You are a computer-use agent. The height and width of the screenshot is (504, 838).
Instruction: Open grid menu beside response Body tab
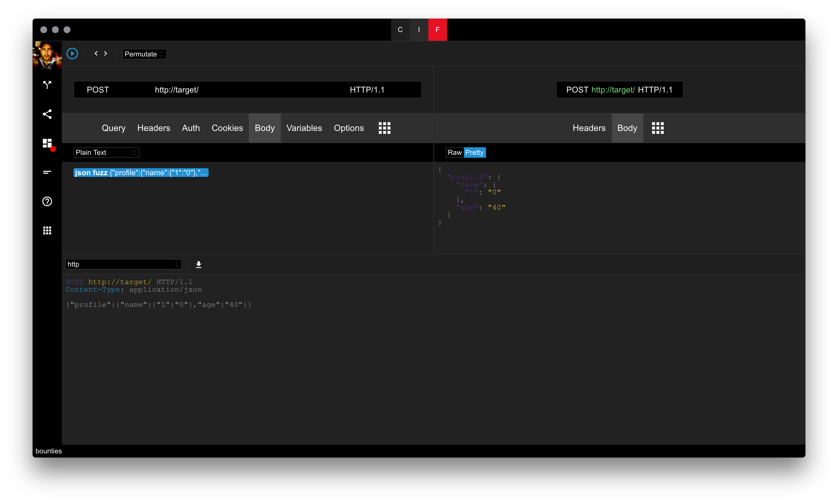[657, 128]
